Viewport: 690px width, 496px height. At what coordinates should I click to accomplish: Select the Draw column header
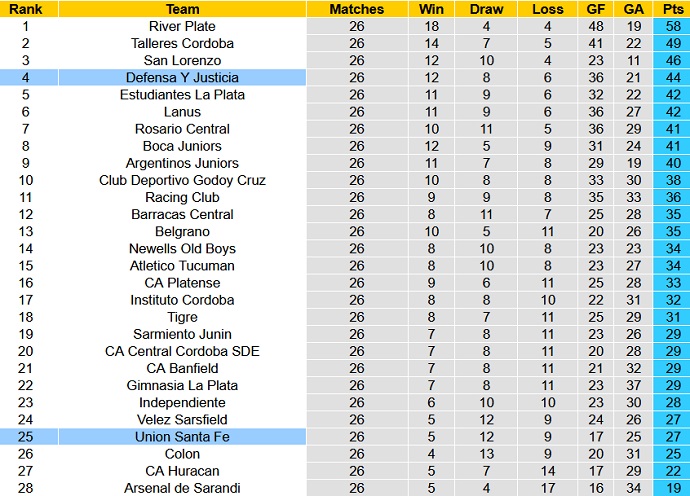[x=487, y=9]
